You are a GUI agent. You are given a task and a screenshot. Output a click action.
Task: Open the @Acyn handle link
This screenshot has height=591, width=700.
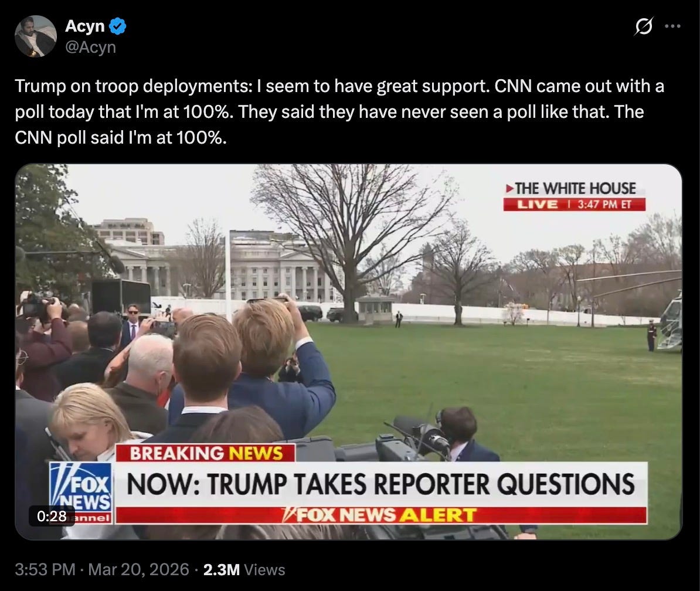click(91, 47)
